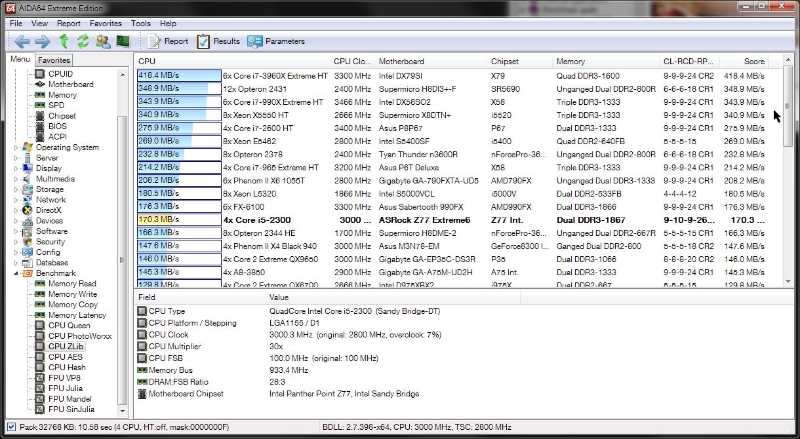Screen dimensions: 800x439
Task: Expand the Multimedia node
Action: coord(16,179)
